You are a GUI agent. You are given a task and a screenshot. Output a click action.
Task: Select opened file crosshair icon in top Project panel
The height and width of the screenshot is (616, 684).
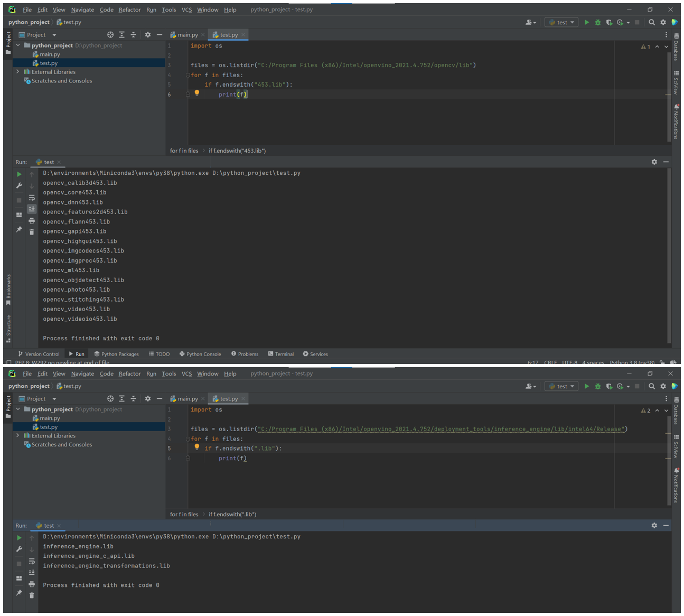point(110,35)
